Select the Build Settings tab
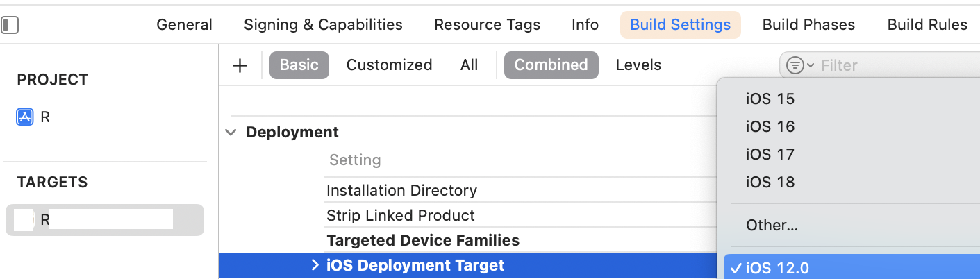Viewport: 980px width, 279px height. click(680, 25)
